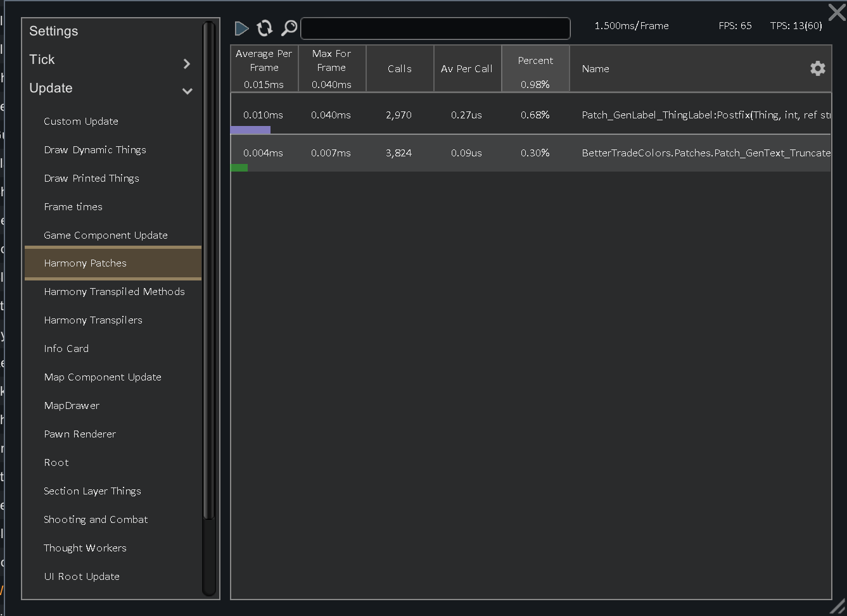Click the green bar under BetterTradeColors row
Image resolution: width=847 pixels, height=616 pixels.
(239, 168)
